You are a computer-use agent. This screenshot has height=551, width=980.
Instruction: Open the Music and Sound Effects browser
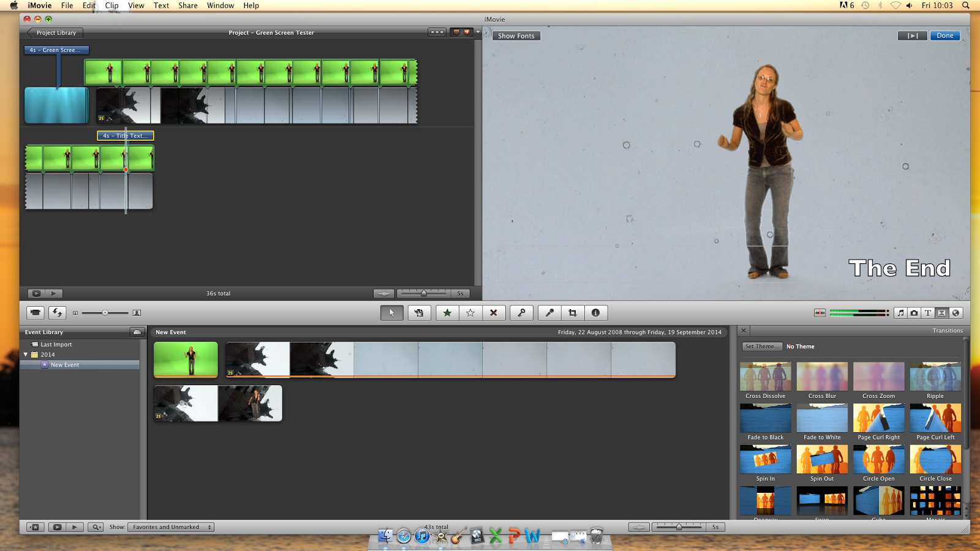[900, 313]
